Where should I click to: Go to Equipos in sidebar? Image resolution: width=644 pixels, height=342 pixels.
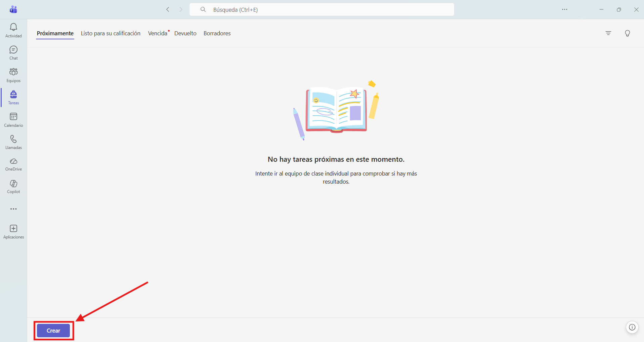(13, 75)
